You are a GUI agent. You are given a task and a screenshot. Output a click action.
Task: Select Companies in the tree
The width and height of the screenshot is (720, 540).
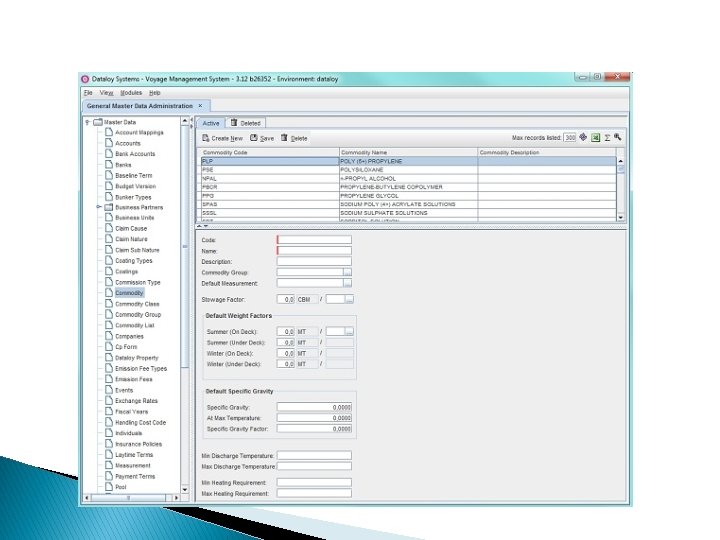129,336
